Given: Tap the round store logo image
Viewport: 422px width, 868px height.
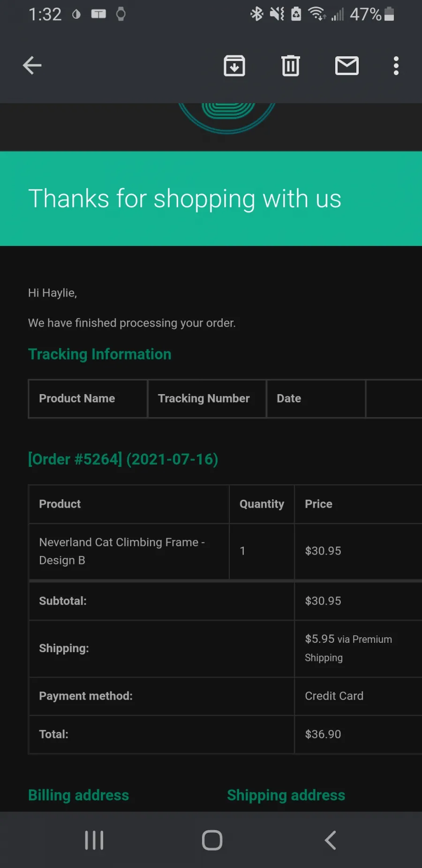Looking at the screenshot, I should tap(226, 117).
